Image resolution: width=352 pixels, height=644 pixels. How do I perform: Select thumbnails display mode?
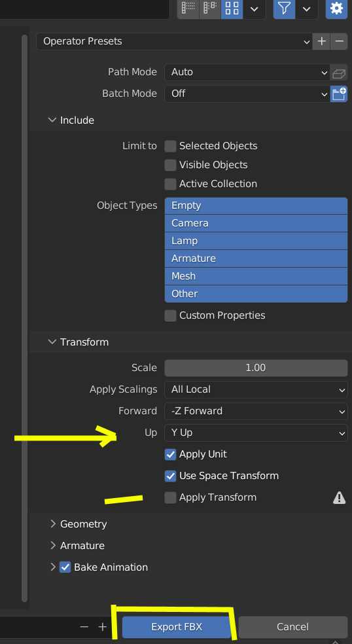pos(232,9)
